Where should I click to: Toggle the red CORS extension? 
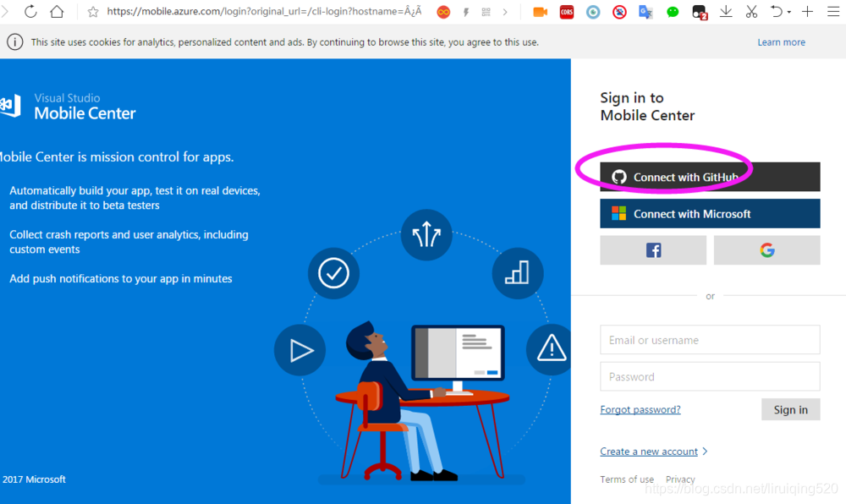tap(567, 12)
